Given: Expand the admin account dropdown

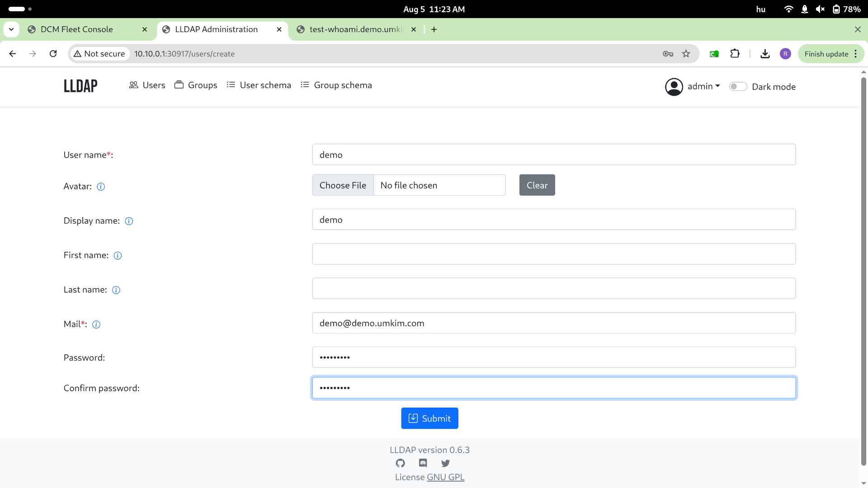Looking at the screenshot, I should (x=703, y=86).
